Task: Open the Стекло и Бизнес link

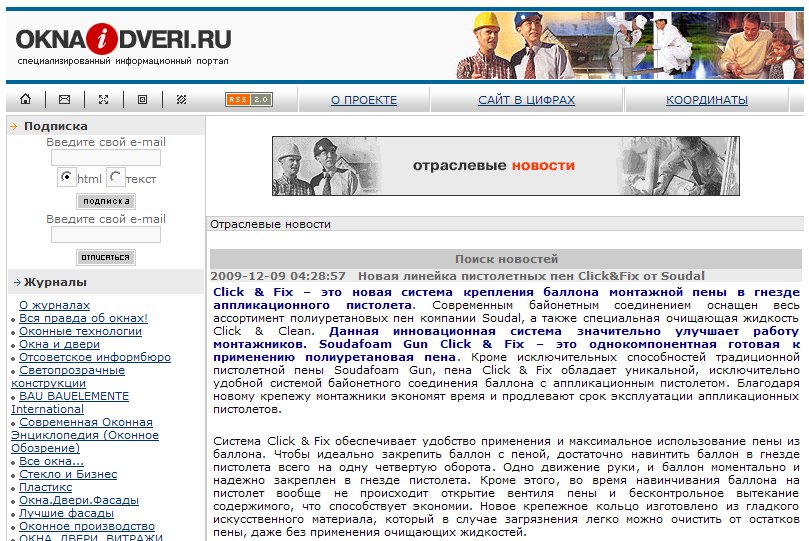Action: 68,474
